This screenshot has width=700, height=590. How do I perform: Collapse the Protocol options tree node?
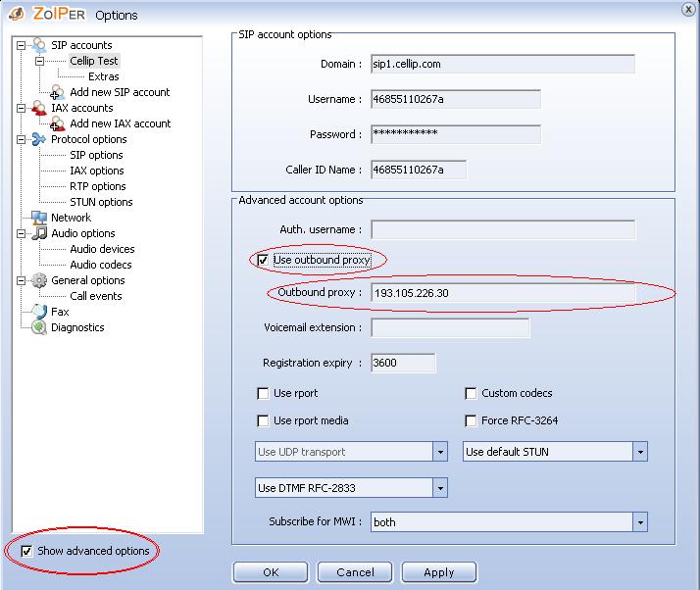click(21, 140)
